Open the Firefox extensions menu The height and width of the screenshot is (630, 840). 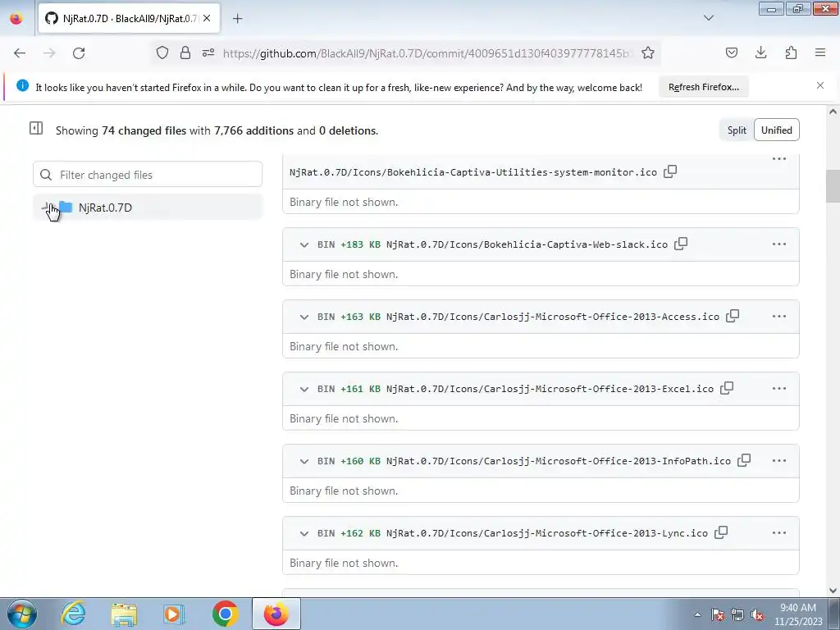pyautogui.click(x=791, y=52)
